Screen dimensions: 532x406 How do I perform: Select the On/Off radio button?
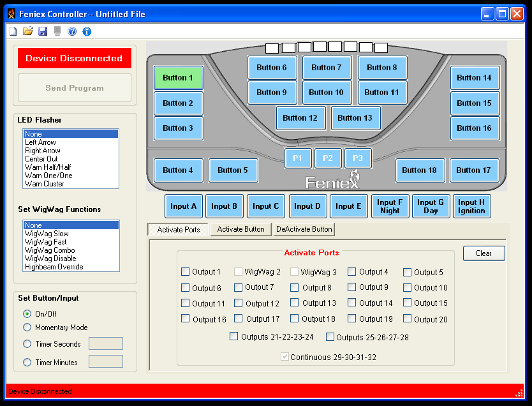[27, 313]
